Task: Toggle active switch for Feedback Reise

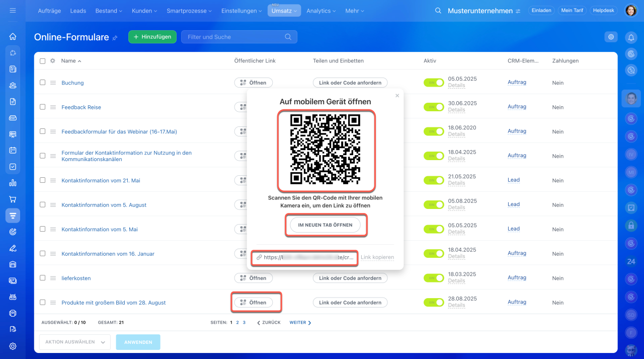Action: [434, 107]
